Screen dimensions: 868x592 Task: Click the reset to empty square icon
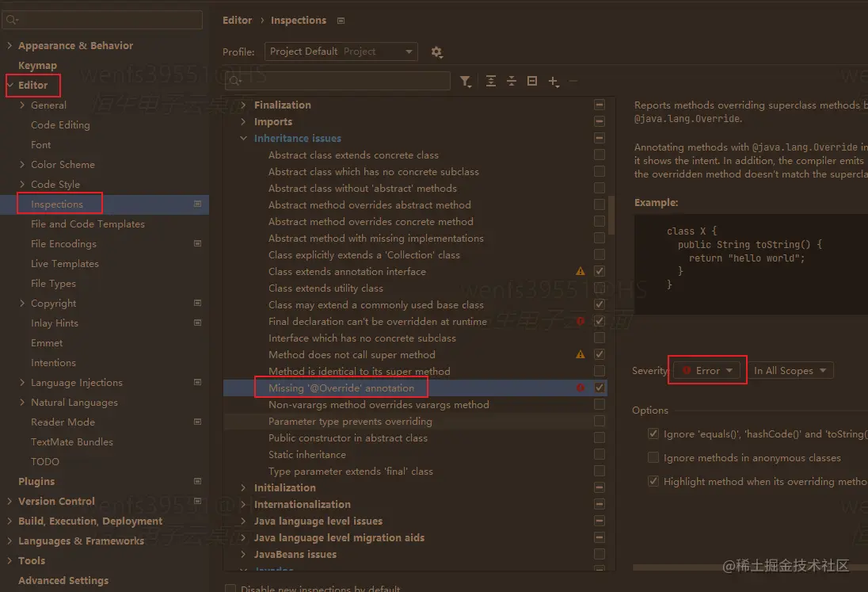pyautogui.click(x=532, y=82)
